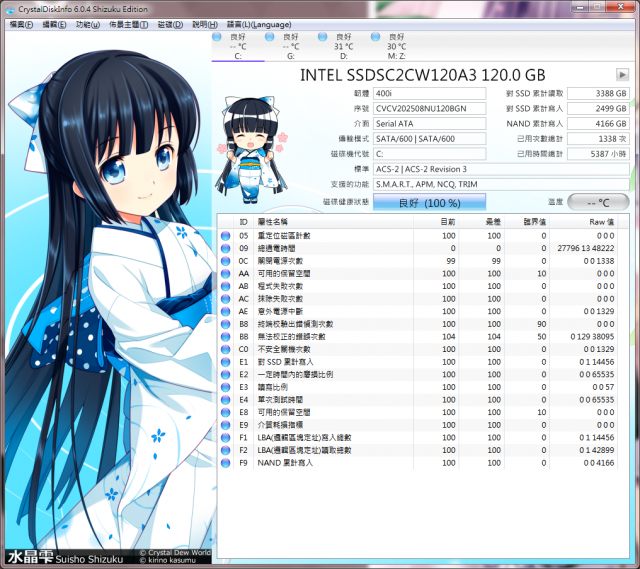Click status orb of attribute E8 row
640x569 pixels.
[x=225, y=413]
